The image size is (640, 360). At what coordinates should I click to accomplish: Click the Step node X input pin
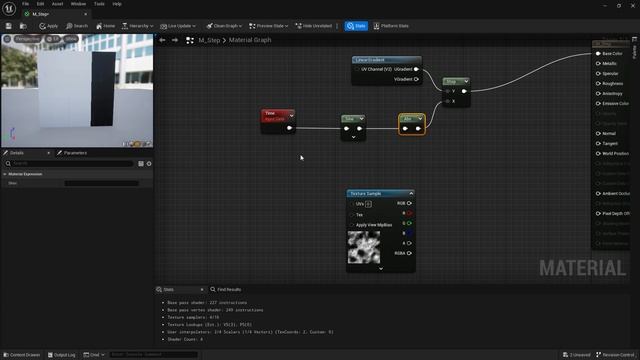[x=448, y=101]
